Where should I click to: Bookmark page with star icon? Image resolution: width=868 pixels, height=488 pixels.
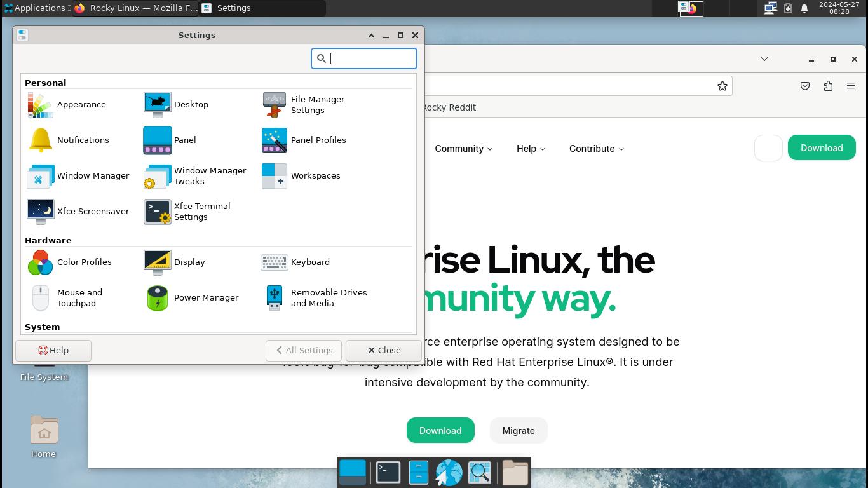coord(722,86)
